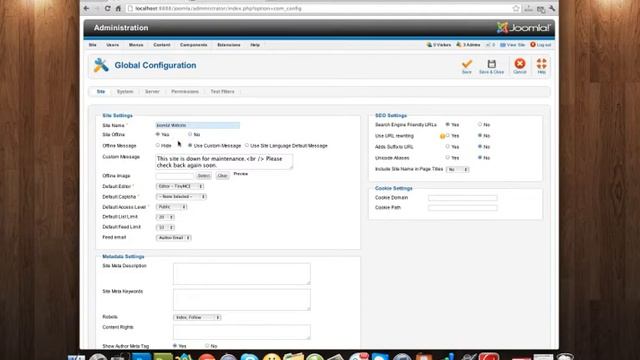Screen dimensions: 640x360
Task: Open the Default Captcha dropdown
Action: tap(181, 197)
